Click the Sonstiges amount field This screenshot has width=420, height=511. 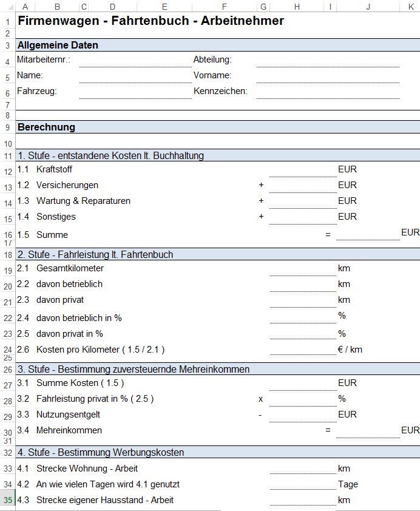point(303,217)
